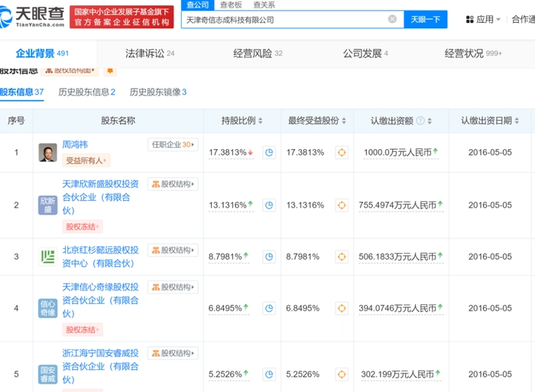This screenshot has height=392, width=535.
Task: Click the 应用 grid icon in the header
Action: [x=469, y=19]
